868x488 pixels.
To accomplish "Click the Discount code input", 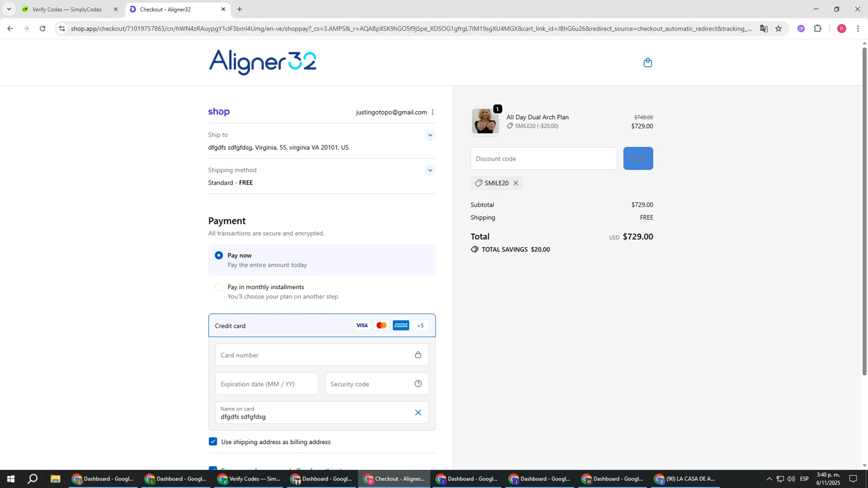I will (543, 158).
